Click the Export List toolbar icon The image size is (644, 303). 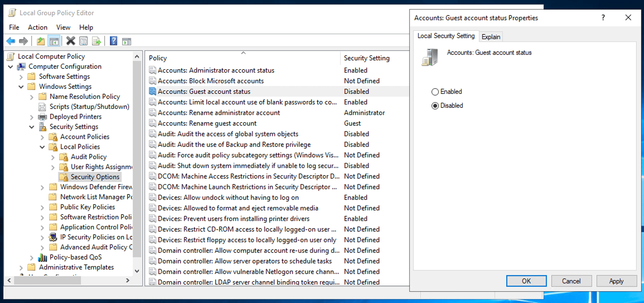tap(96, 41)
